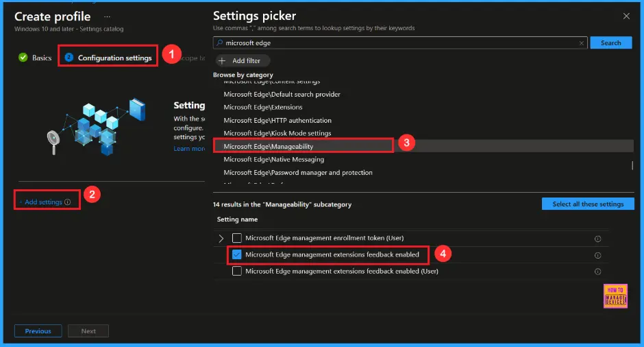644x347 pixels.
Task: Click Select all these settings button
Action: [x=588, y=204]
